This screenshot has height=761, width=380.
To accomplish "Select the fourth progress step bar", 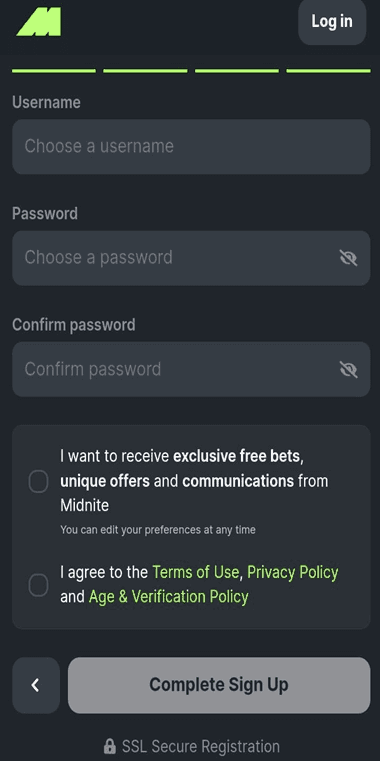I will click(329, 71).
